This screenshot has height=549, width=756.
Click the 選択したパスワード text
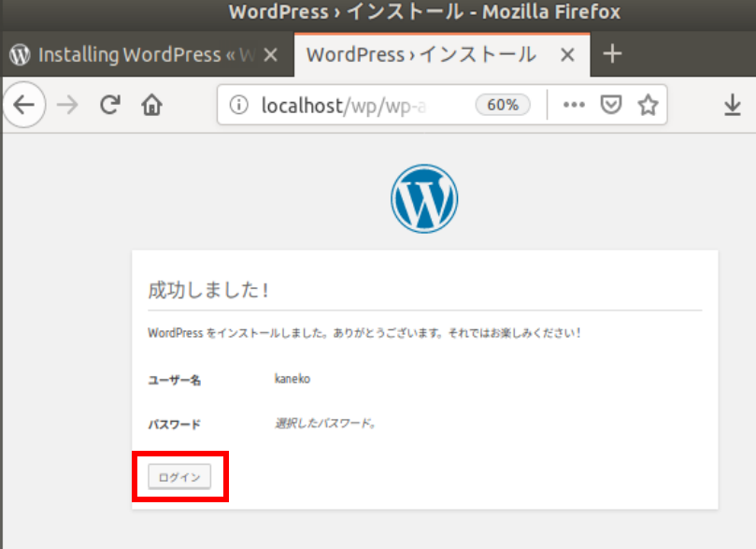[325, 423]
